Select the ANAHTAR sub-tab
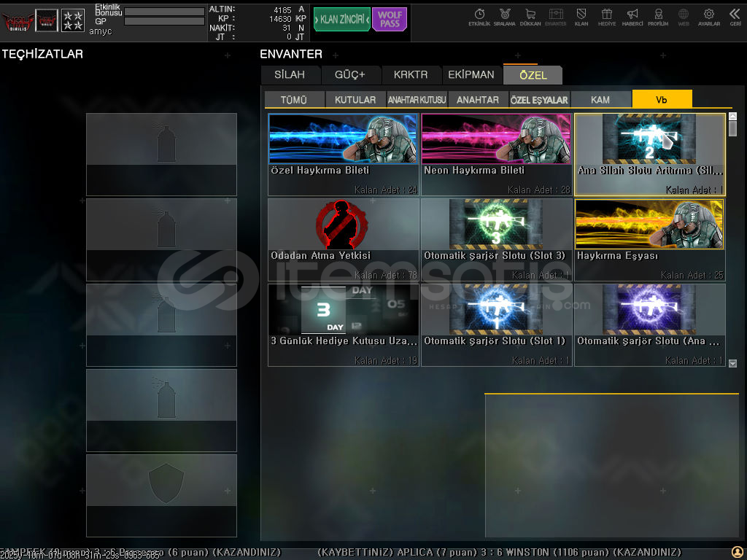The image size is (747, 560). point(478,100)
